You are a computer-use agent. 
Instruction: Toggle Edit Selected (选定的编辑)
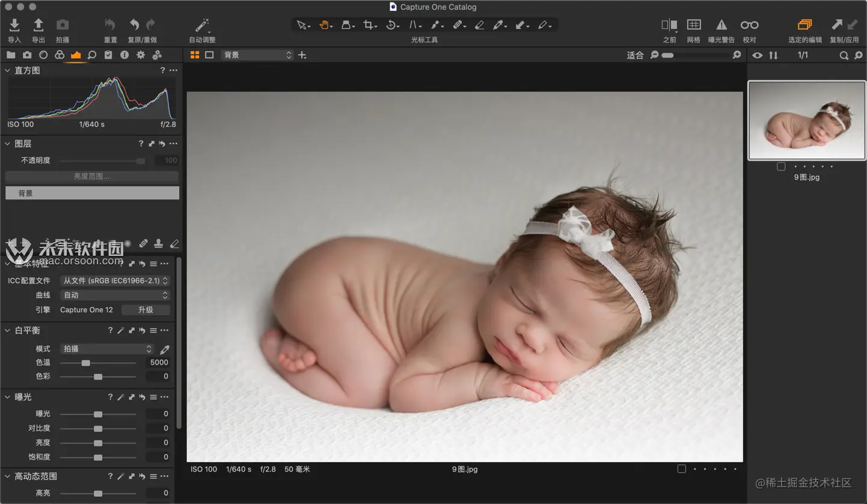pos(805,25)
